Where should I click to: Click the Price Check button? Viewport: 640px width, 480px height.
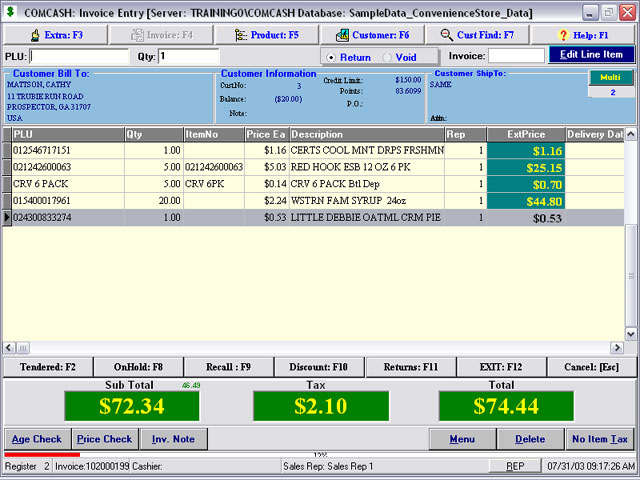pyautogui.click(x=105, y=439)
